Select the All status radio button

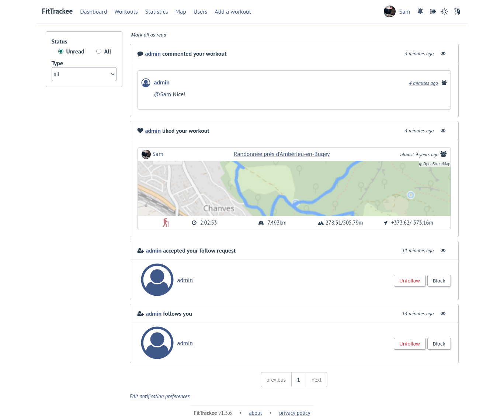(x=99, y=51)
